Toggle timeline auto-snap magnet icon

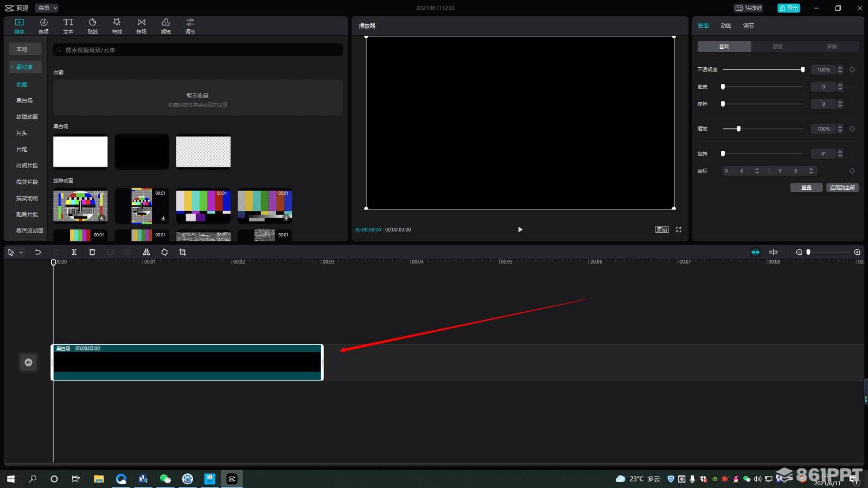coord(755,252)
